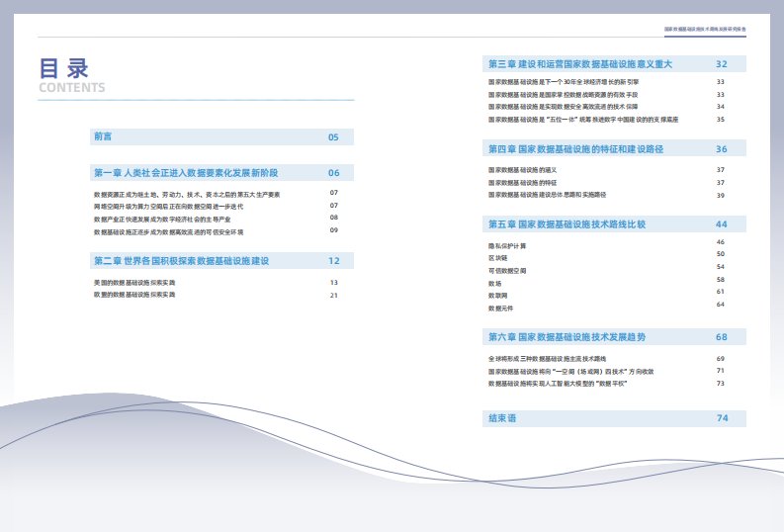784x532 pixels.
Task: Click the 第二章 chapter heading
Action: point(181,261)
